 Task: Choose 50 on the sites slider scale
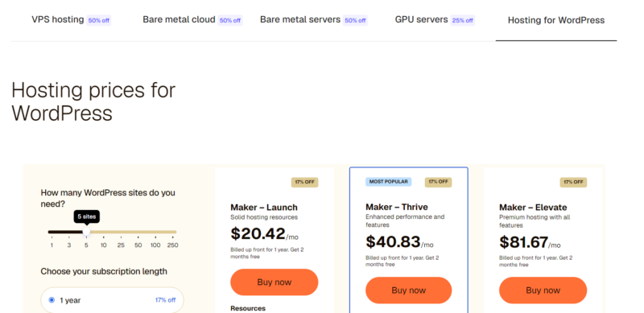point(138,245)
